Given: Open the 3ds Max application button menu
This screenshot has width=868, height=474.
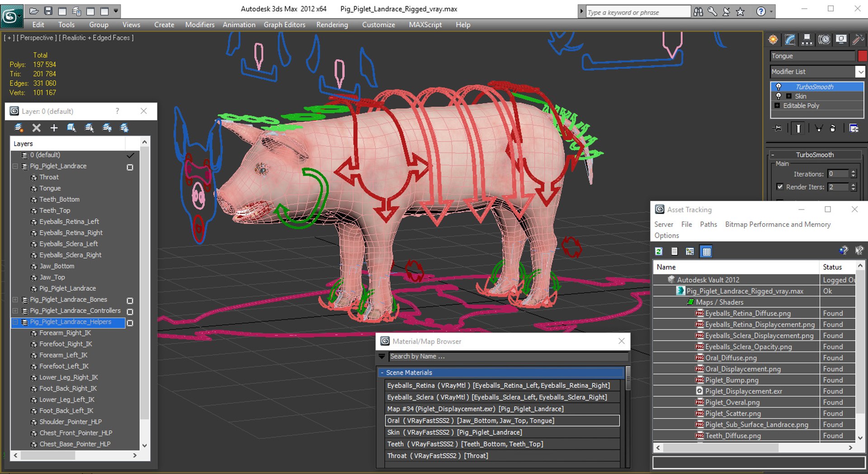Looking at the screenshot, I should pyautogui.click(x=11, y=16).
